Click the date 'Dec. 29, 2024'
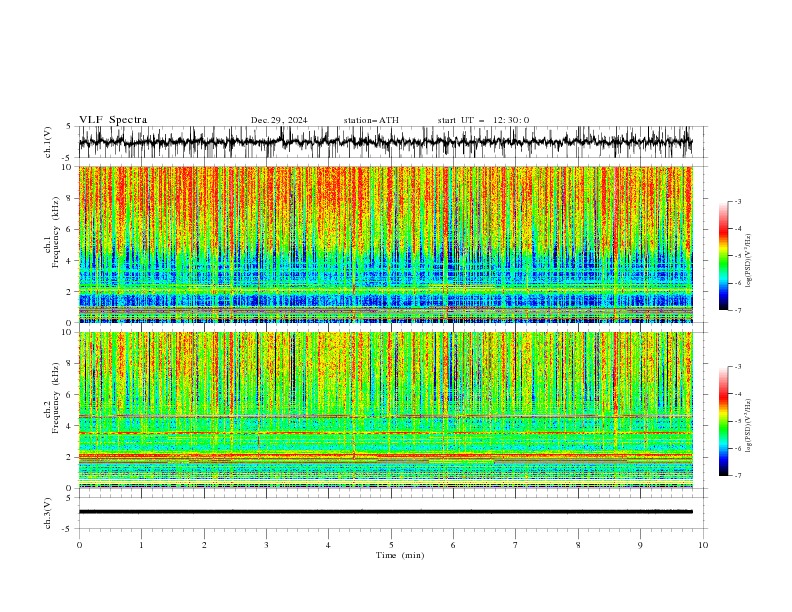 click(x=279, y=120)
